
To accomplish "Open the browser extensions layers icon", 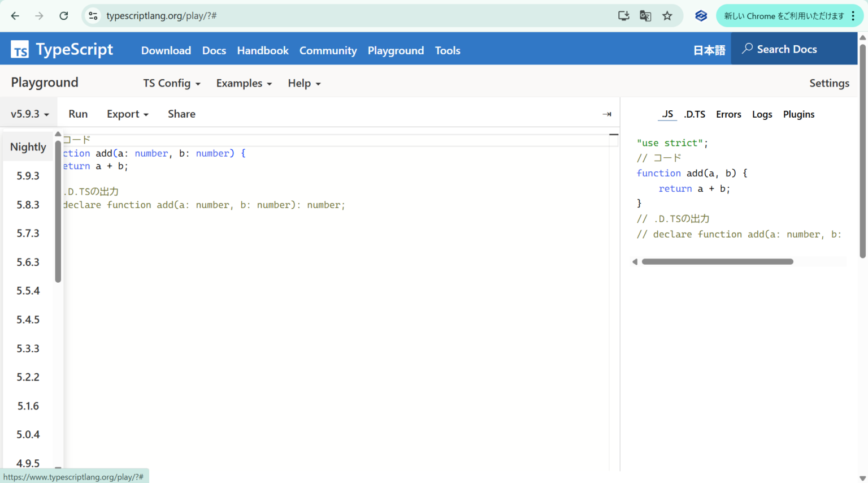I will 701,15.
